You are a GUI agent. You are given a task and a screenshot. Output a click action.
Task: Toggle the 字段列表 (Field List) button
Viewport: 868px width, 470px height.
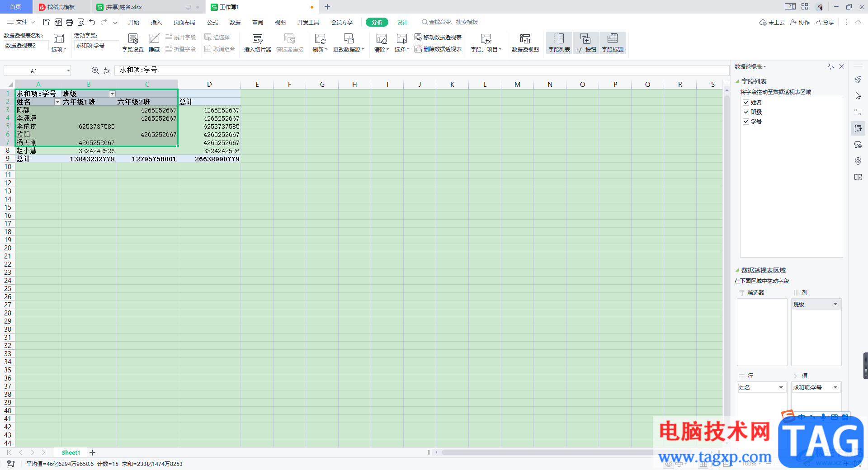(x=559, y=43)
